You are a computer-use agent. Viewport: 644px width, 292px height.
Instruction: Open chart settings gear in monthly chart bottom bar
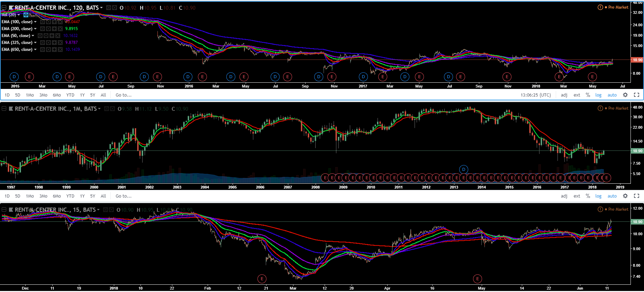[625, 196]
